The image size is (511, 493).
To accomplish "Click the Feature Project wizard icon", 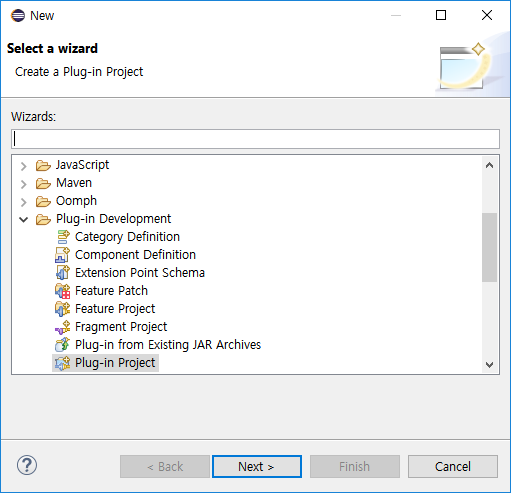I will pos(63,309).
